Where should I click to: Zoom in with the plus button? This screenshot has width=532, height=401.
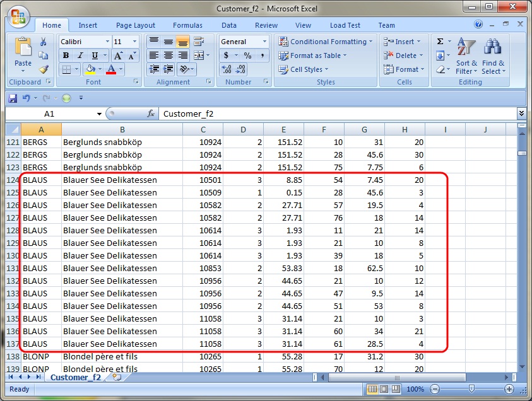pos(509,389)
